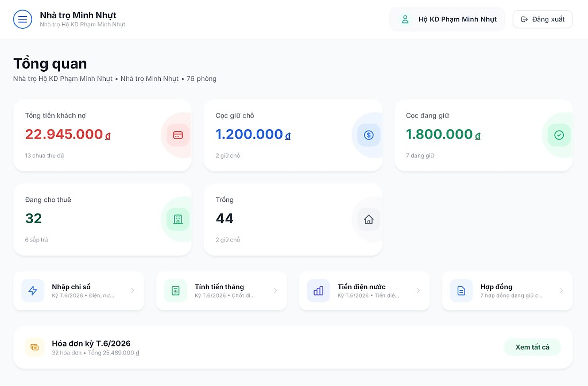Click the Xem tất cả button

coord(532,347)
